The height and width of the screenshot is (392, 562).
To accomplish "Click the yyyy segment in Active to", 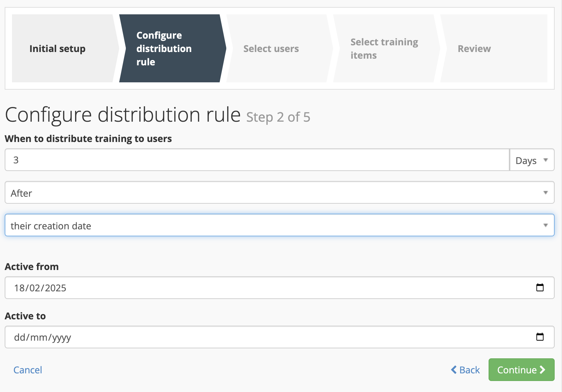I will [x=61, y=337].
